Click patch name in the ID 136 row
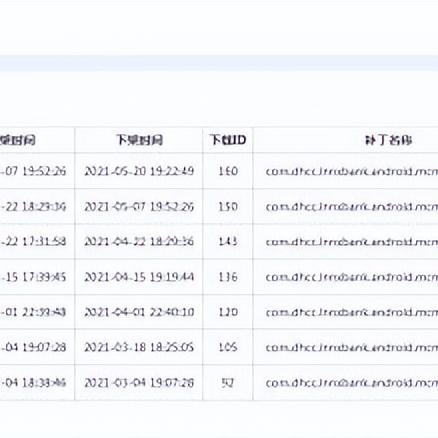Viewport: 438px width, 438px height. pos(352,277)
